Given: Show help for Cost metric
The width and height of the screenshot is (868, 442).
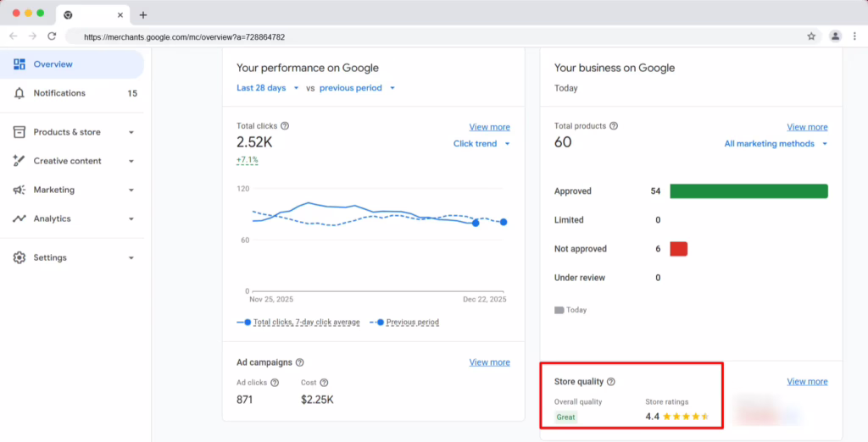Looking at the screenshot, I should pyautogui.click(x=324, y=382).
